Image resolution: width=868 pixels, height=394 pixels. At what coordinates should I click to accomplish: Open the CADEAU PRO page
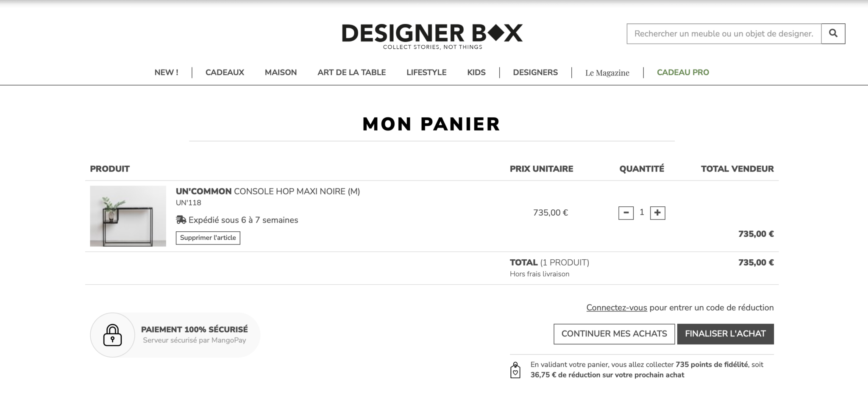(x=683, y=72)
